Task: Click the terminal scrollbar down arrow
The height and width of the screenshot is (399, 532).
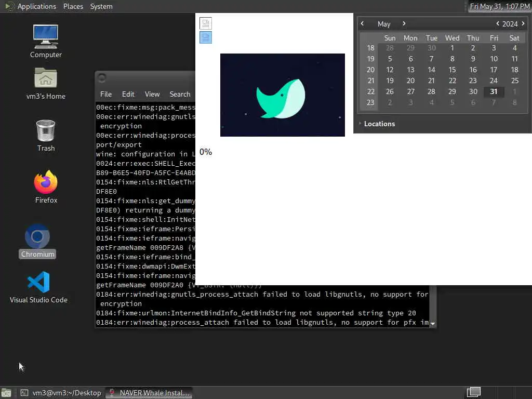Action: pyautogui.click(x=433, y=324)
